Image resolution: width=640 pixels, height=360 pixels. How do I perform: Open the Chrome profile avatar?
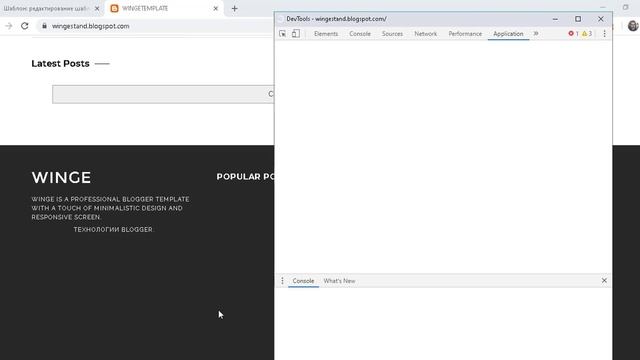coord(633,26)
